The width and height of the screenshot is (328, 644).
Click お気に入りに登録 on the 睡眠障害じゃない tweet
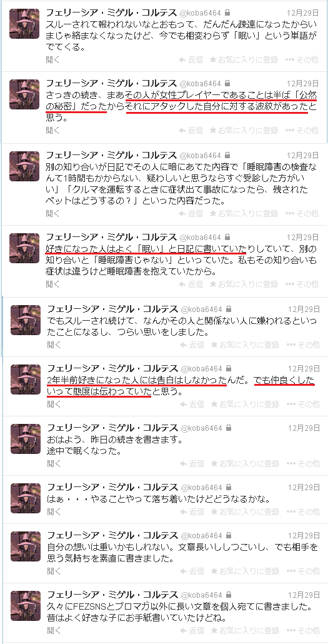pos(248,284)
